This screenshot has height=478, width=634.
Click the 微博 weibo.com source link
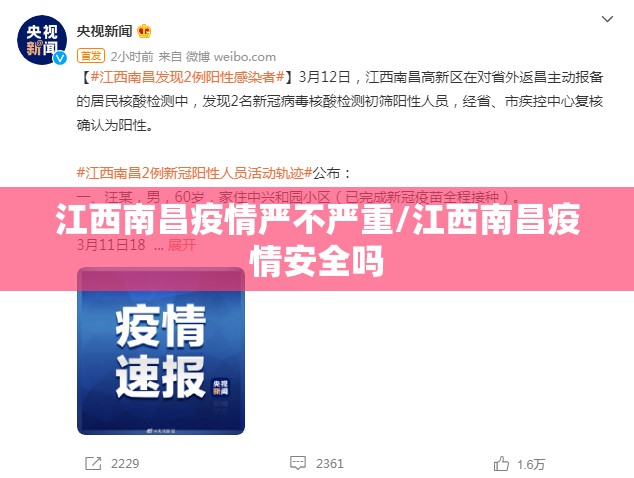230,57
